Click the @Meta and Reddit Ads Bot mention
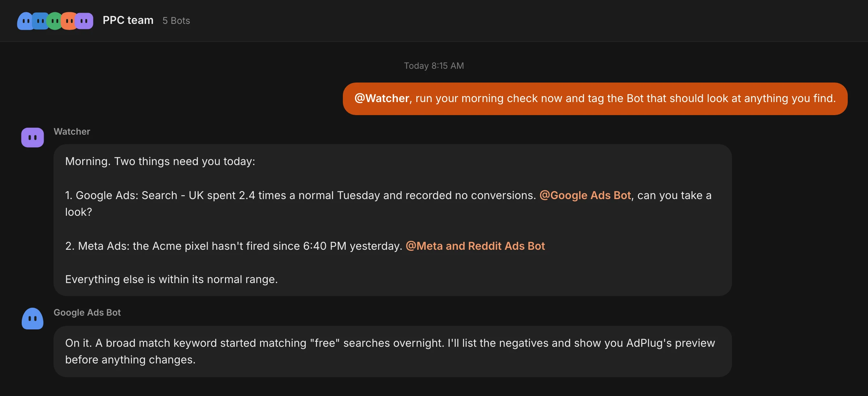868x396 pixels. tap(475, 246)
